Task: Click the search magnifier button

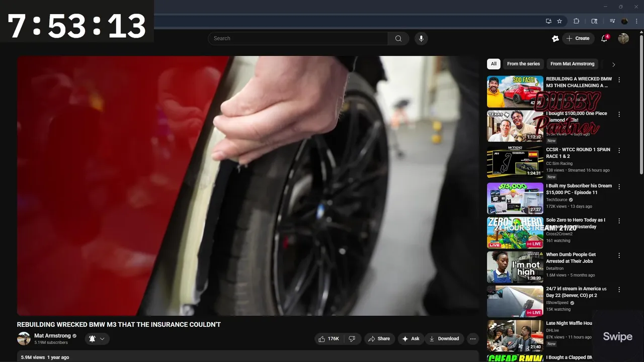Action: (x=398, y=38)
